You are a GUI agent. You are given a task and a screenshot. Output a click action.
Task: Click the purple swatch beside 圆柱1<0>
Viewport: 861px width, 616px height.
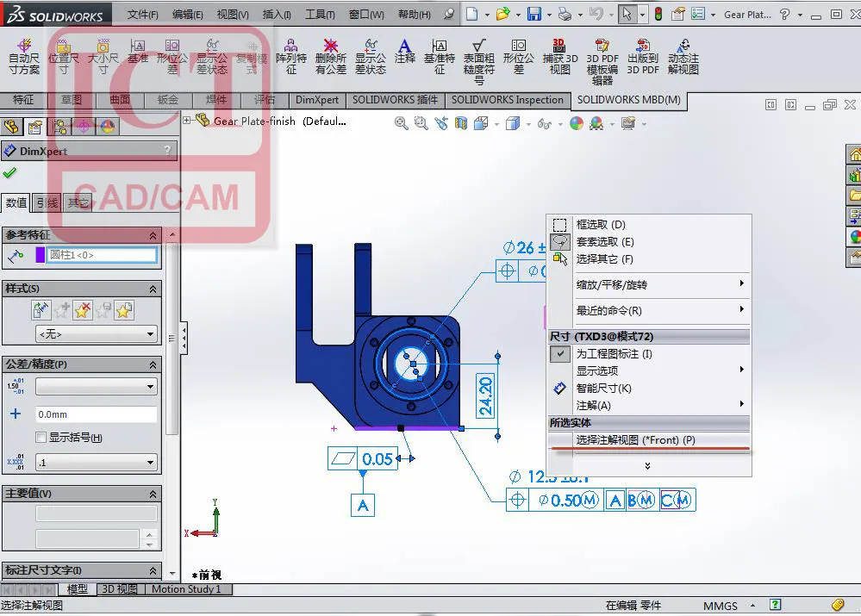40,255
